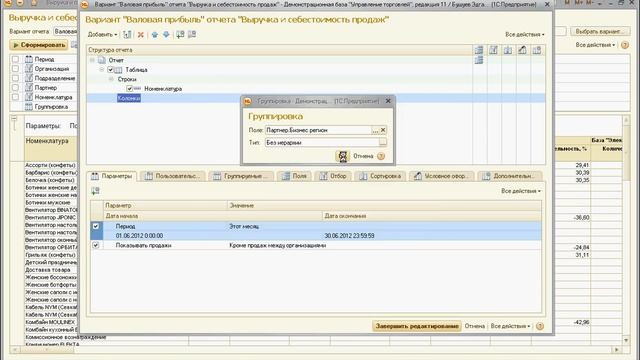Move selected structure element up
Screen dimensions: 640x360
(155, 35)
